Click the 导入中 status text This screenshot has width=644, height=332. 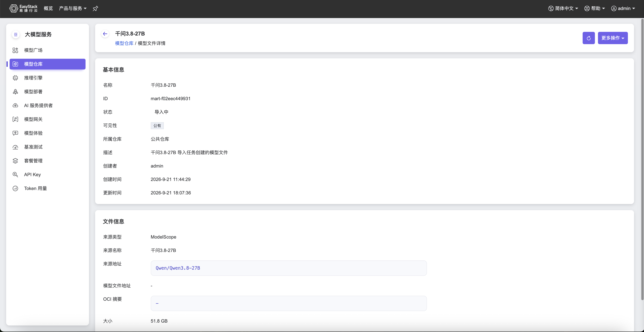click(161, 112)
